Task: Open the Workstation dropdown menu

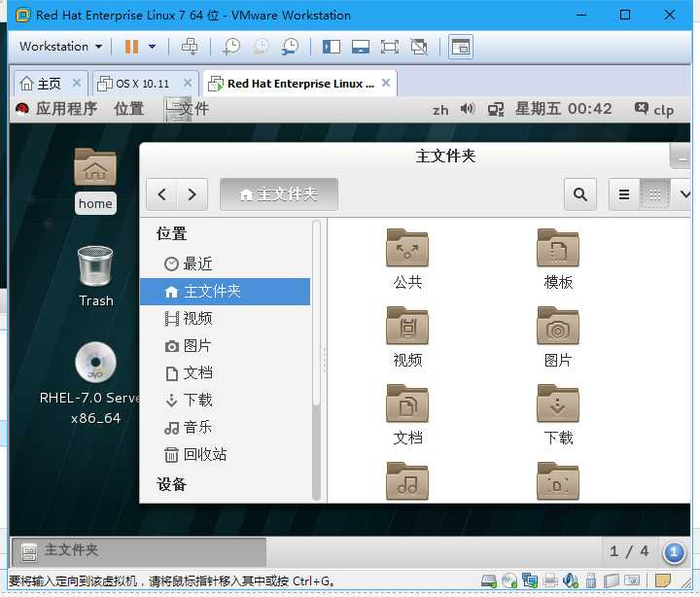Action: (60, 47)
